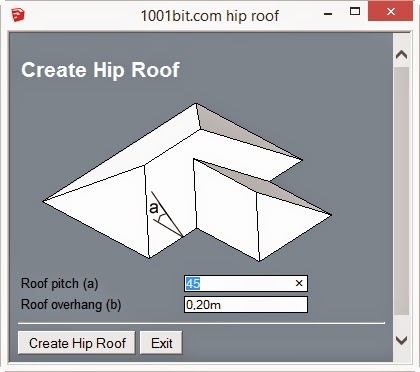The image size is (420, 372).
Task: Click the 'Roof pitch (a)' label
Action: click(59, 284)
